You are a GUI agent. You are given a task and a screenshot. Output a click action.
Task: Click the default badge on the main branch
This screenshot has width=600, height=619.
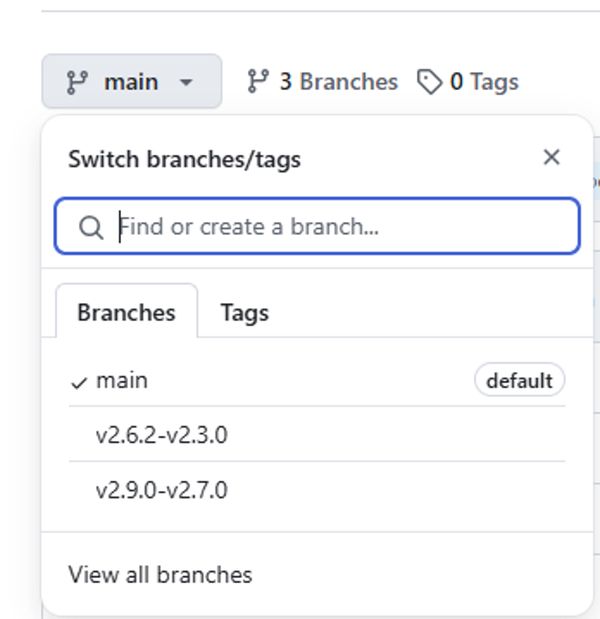pyautogui.click(x=519, y=381)
